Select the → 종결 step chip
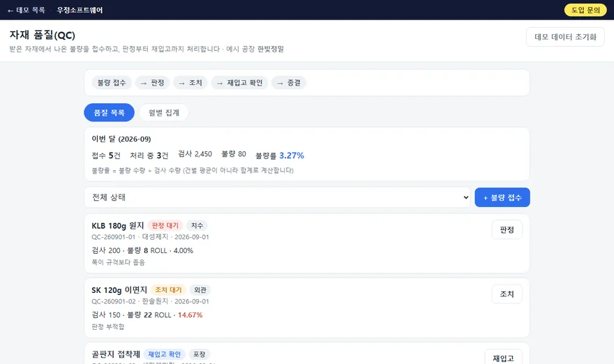 [x=289, y=82]
